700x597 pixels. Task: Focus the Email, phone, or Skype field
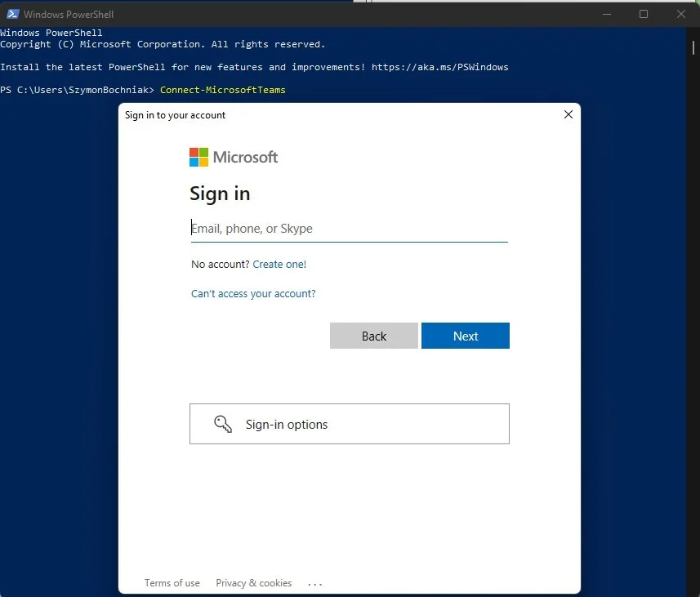349,229
